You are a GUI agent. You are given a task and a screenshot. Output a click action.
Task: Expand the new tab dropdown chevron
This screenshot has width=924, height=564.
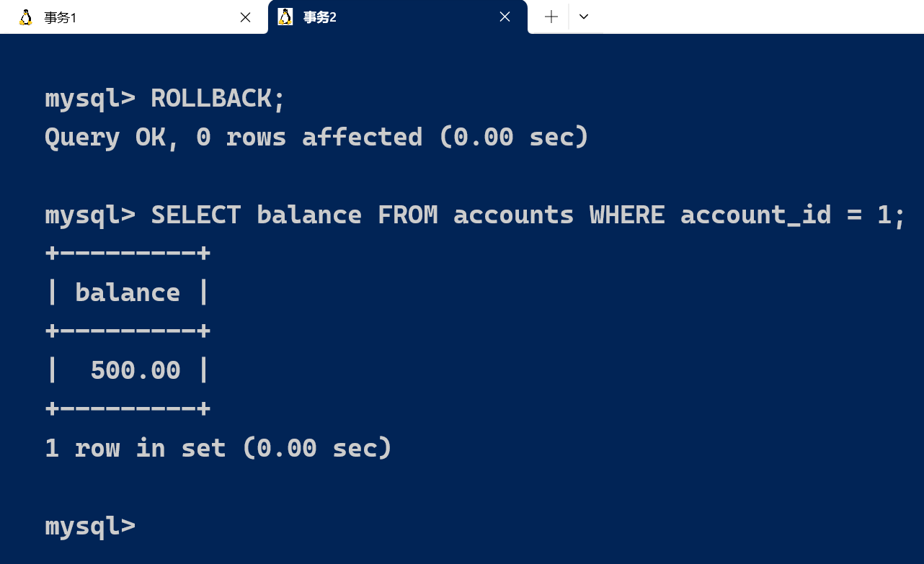point(584,17)
